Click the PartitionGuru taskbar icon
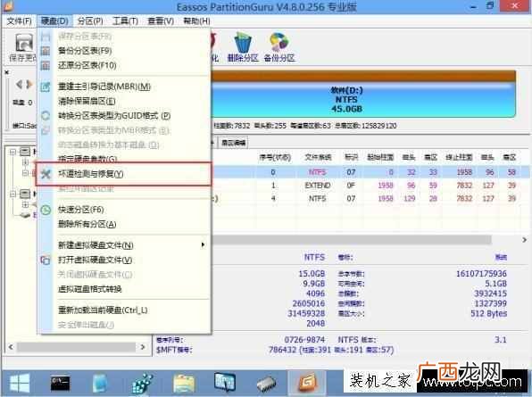The image size is (532, 397). 307,383
